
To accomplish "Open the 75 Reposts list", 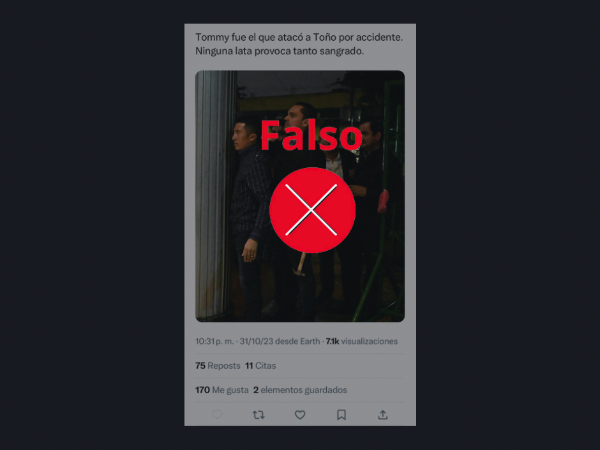I will coord(218,366).
